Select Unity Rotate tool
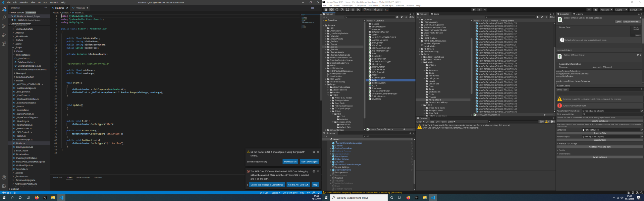The height and width of the screenshot is (201, 644). [337, 10]
